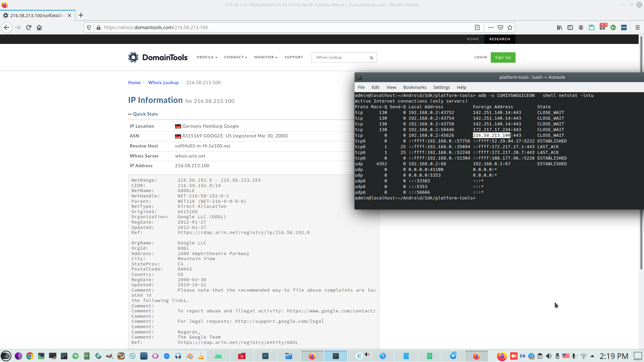Click search magnifier in Whois Lookup
Viewport: 644px width, 362px height.
371,58
